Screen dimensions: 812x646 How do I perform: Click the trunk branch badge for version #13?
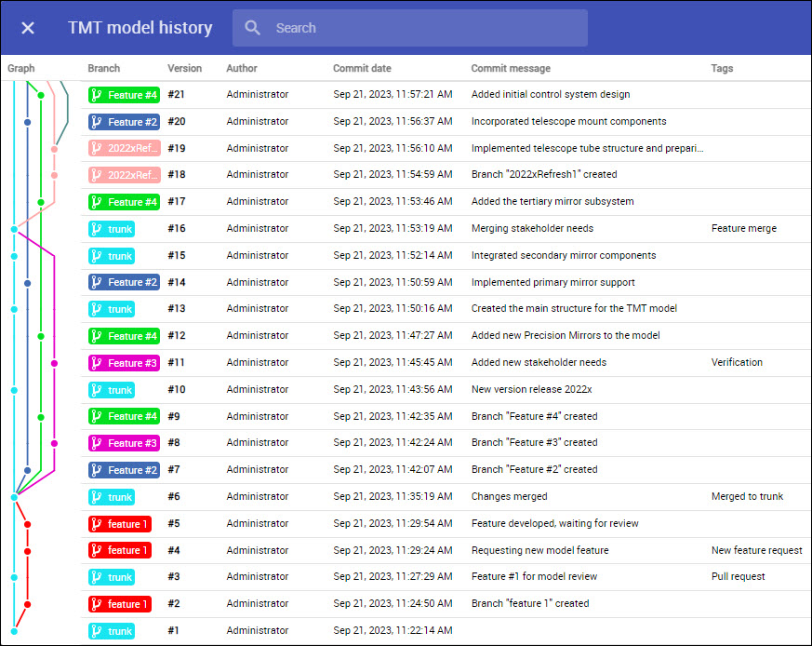coord(112,309)
